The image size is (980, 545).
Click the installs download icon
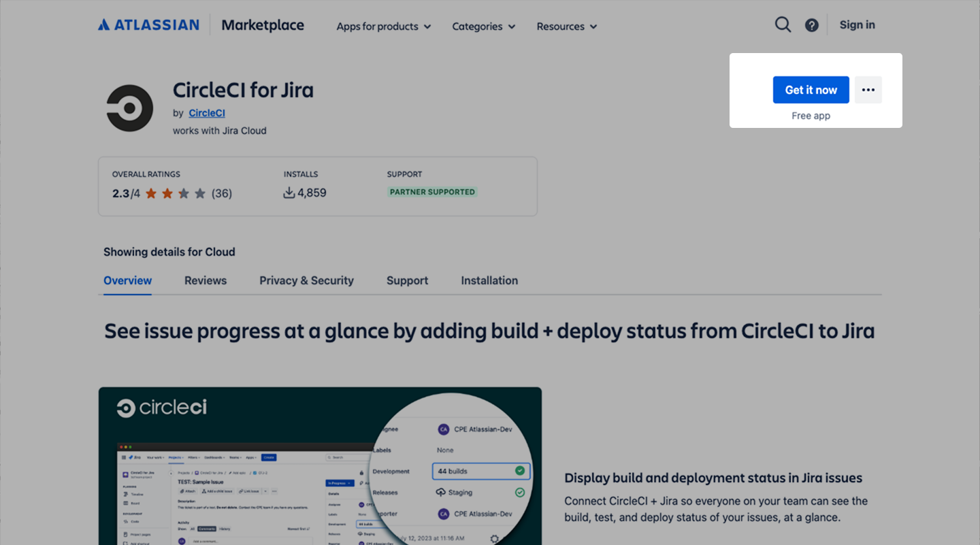click(x=289, y=193)
